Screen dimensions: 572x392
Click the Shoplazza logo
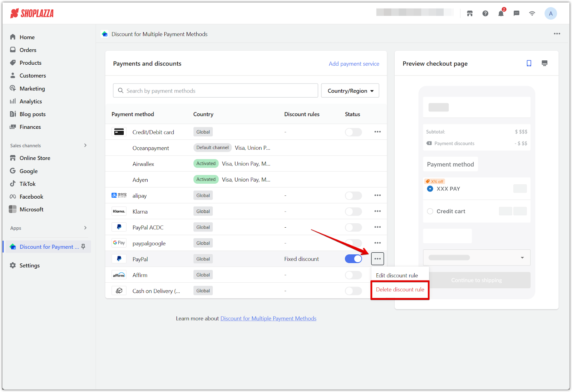pos(32,14)
